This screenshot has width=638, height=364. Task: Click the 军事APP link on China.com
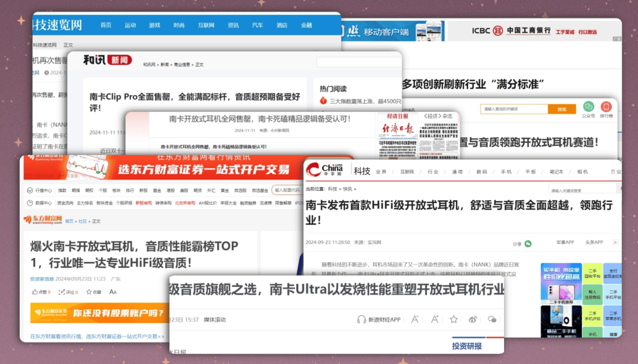pos(565,243)
